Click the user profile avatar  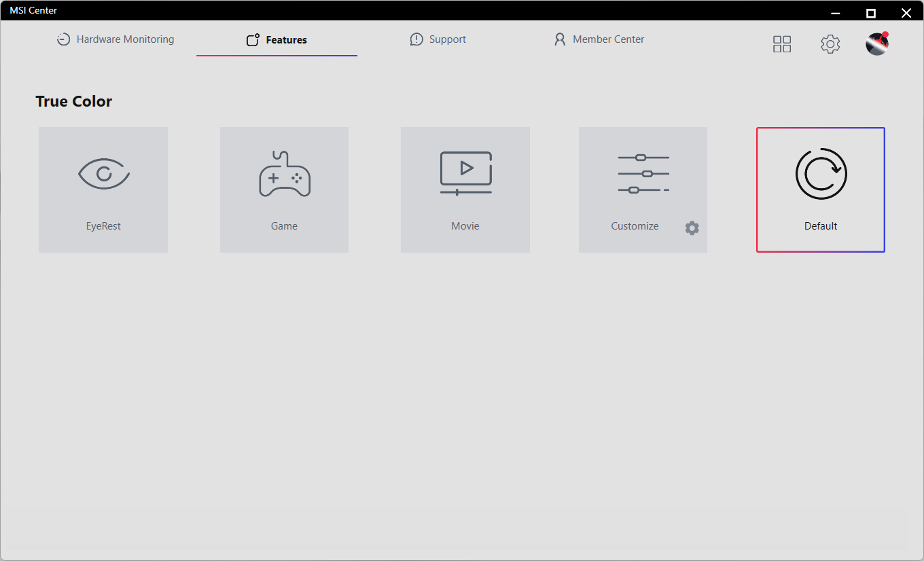[x=877, y=43]
